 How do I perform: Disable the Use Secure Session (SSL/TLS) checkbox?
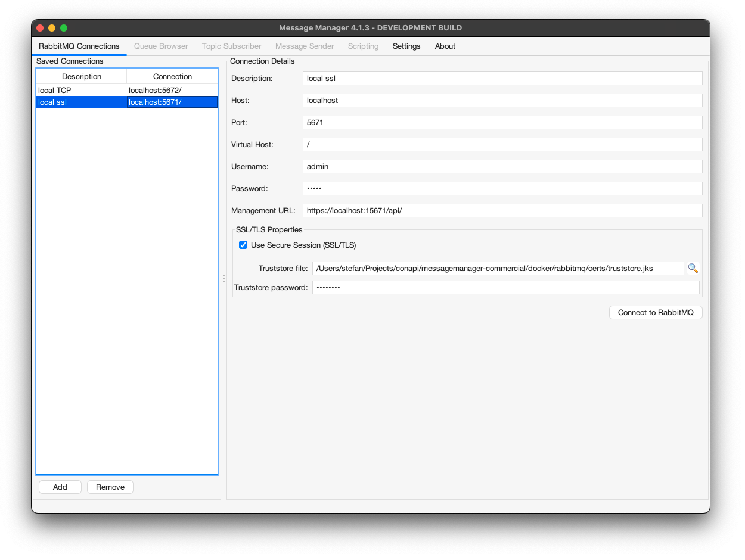[x=243, y=245]
